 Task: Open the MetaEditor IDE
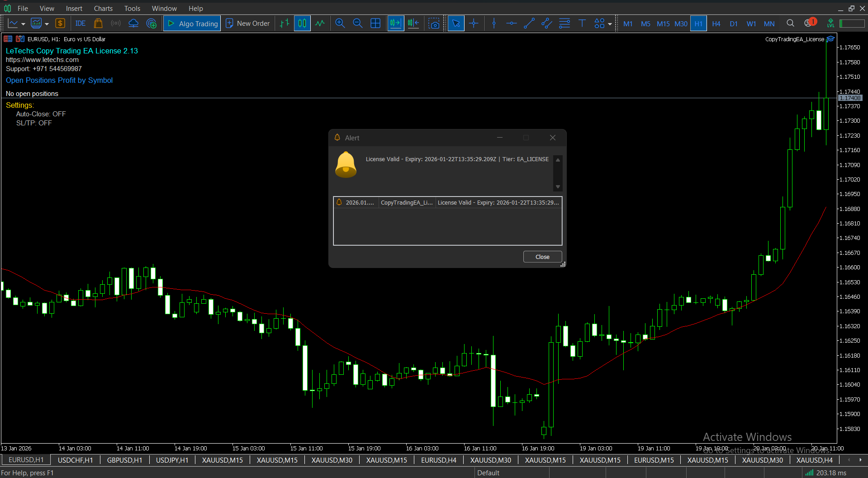point(81,24)
